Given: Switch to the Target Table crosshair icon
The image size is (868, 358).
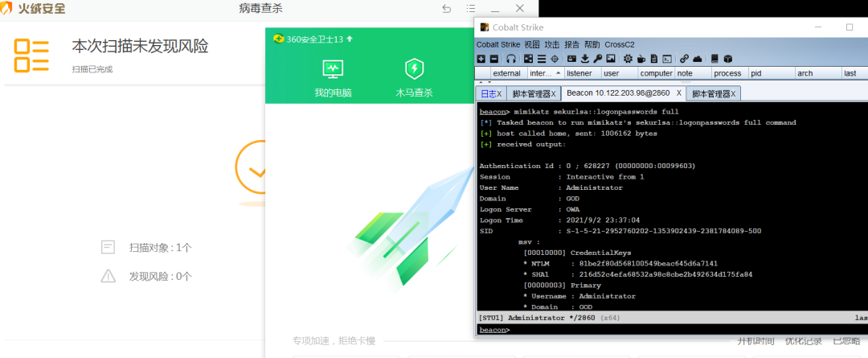Looking at the screenshot, I should pos(555,58).
